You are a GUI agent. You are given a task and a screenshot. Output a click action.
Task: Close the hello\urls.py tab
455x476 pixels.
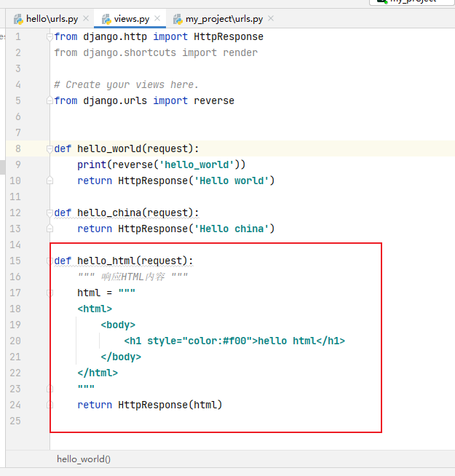click(86, 18)
